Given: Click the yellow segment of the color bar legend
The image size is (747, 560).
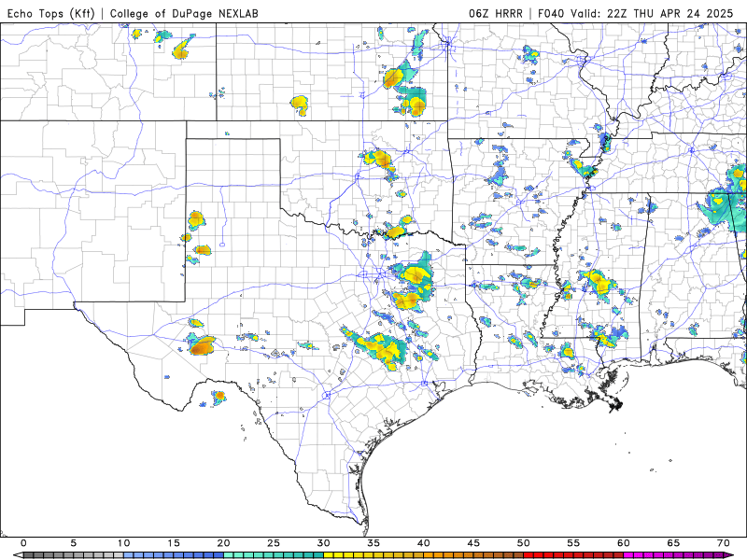Looking at the screenshot, I should point(373,555).
